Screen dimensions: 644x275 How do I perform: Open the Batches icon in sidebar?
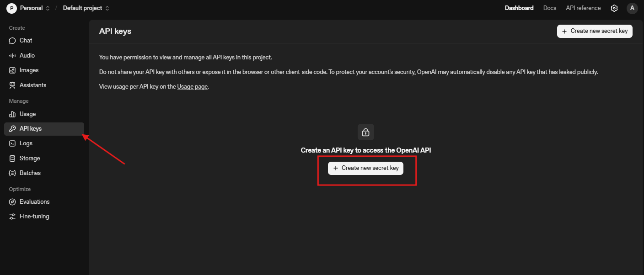12,173
